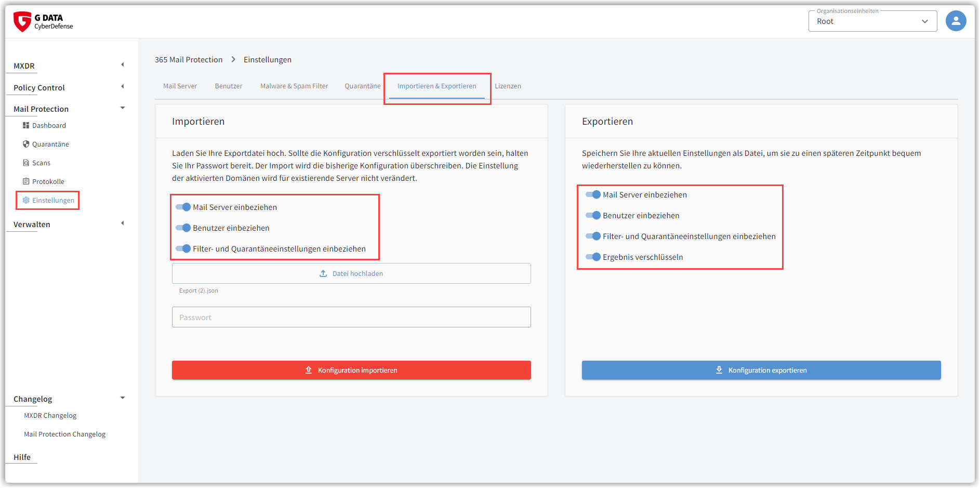This screenshot has height=488, width=980.
Task: Click the Passwort input field
Action: (x=351, y=317)
